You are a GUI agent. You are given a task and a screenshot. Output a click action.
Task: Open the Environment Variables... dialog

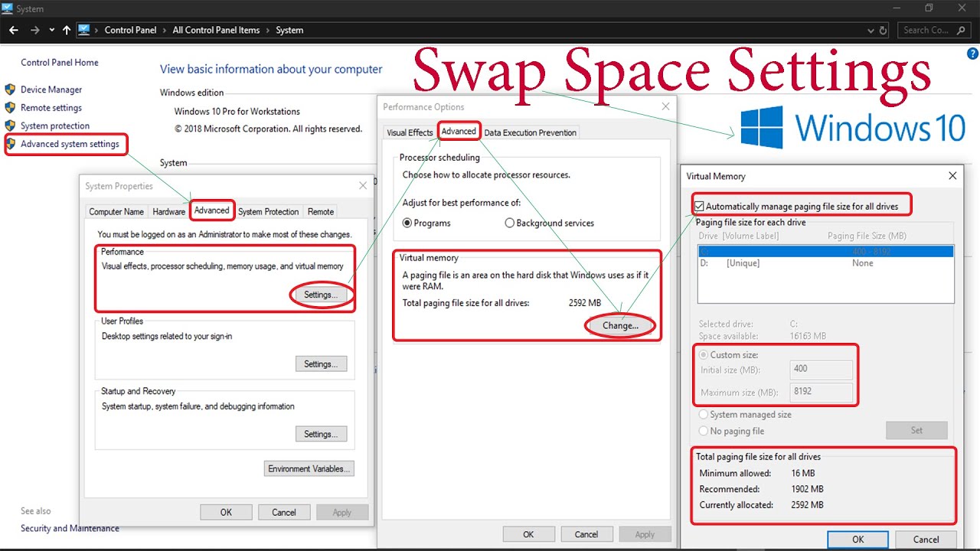309,468
